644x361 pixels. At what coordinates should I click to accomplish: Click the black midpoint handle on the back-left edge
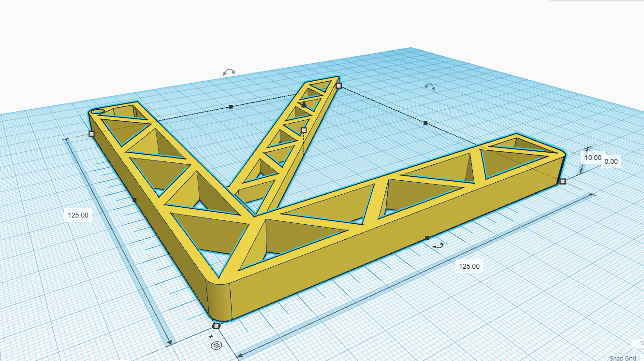click(231, 106)
